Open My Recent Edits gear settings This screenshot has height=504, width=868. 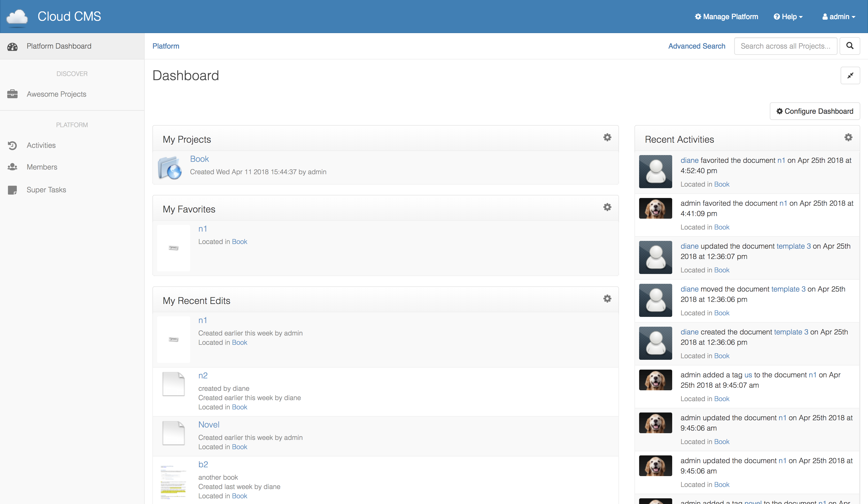(x=607, y=299)
